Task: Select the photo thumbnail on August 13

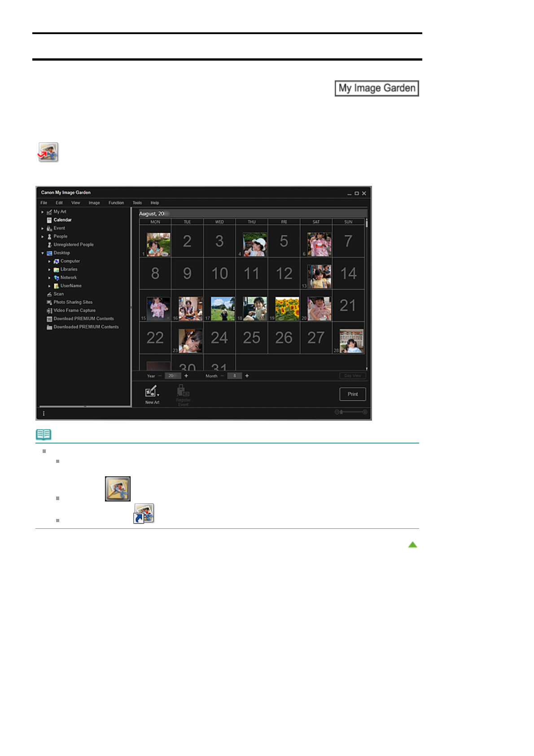Action: click(320, 277)
